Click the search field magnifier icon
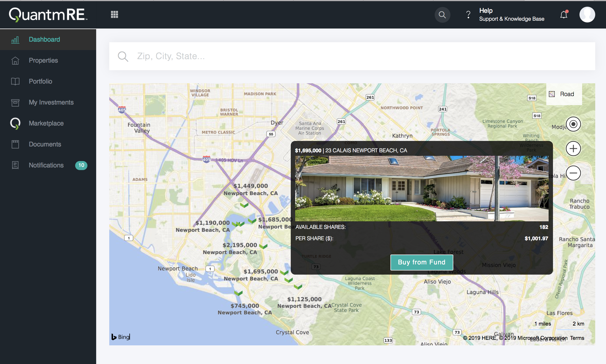606x364 pixels. pyautogui.click(x=123, y=56)
